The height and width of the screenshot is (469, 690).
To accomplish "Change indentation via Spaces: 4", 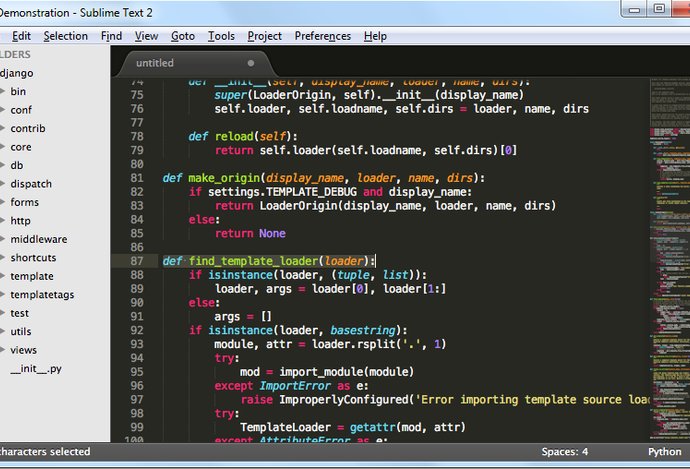I will click(x=565, y=452).
